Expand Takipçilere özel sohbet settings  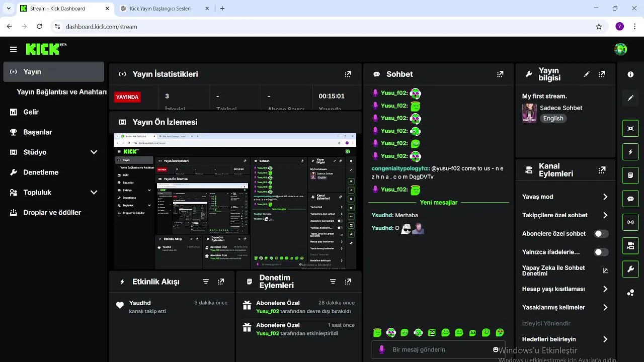click(x=605, y=215)
